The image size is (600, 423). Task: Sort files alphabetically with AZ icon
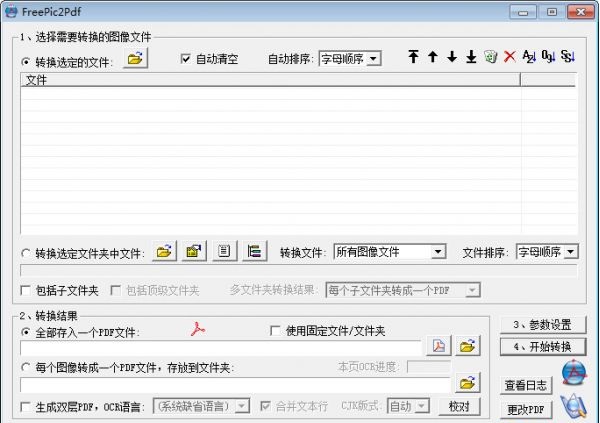point(529,57)
